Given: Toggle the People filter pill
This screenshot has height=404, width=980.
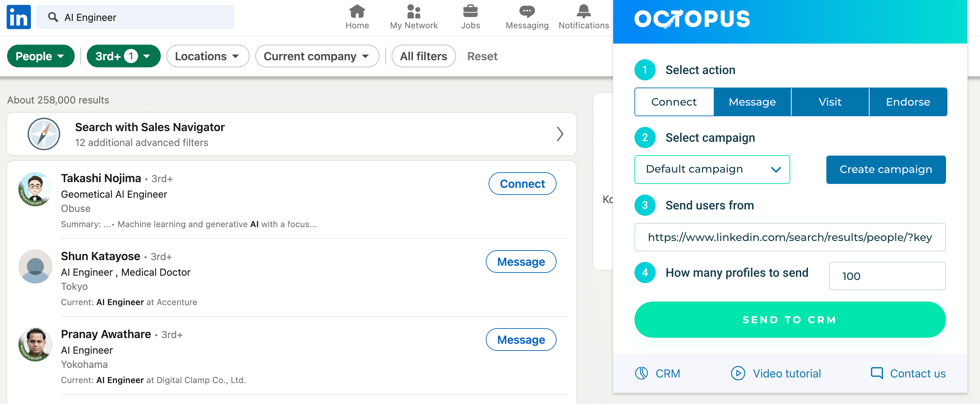Looking at the screenshot, I should click(40, 56).
